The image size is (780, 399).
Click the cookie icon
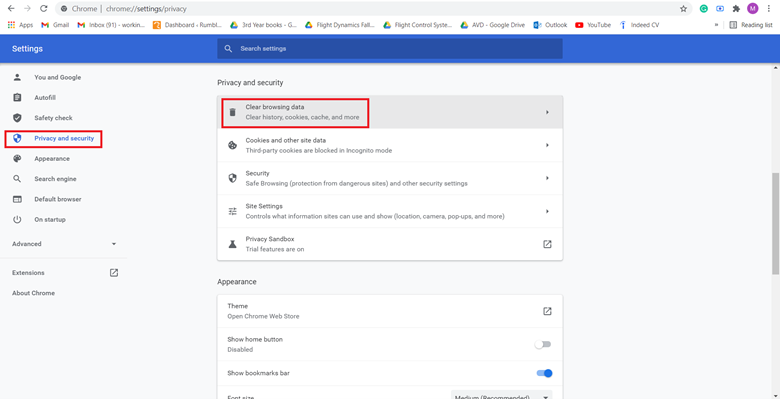[x=232, y=145]
